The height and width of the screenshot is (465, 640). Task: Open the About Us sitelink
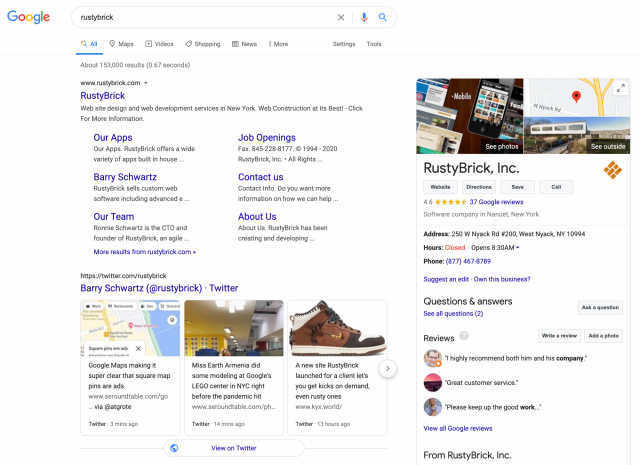point(257,216)
